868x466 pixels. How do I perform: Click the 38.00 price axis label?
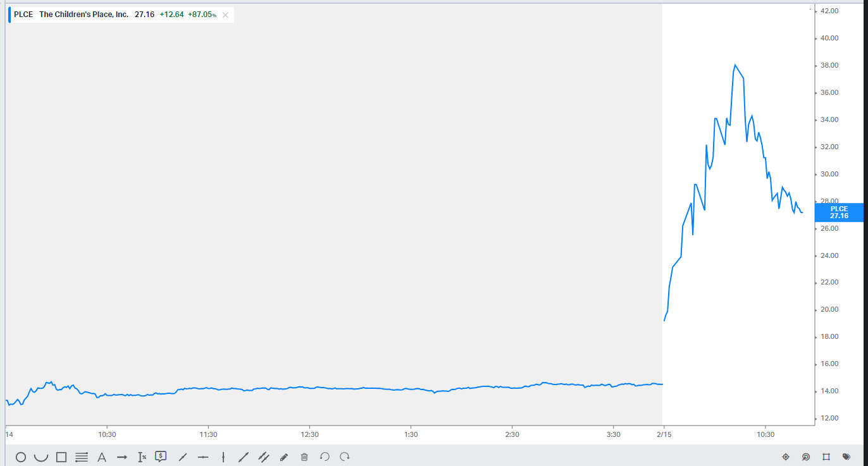tap(829, 65)
